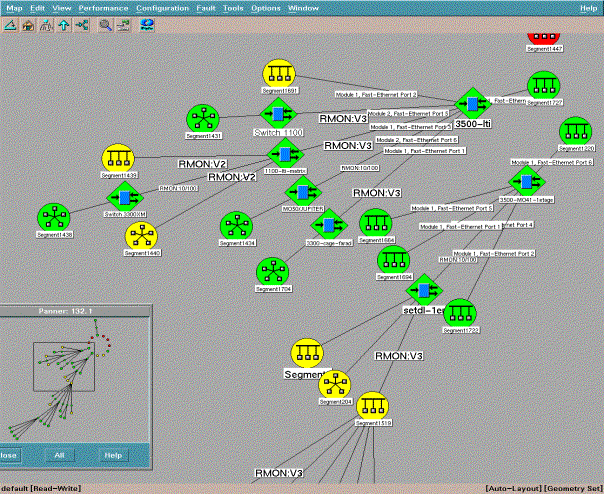
Task: Select the MO50/JUPITER switch node
Action: 303,192
